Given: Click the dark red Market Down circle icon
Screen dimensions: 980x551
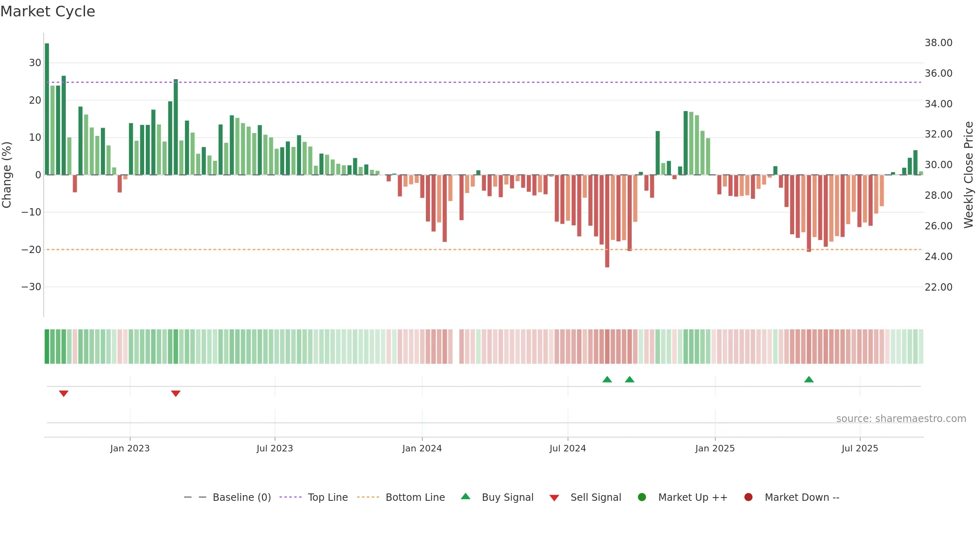Looking at the screenshot, I should coord(748,497).
